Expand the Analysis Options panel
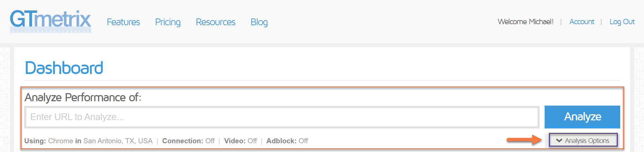This screenshot has height=152, width=644. [587, 141]
